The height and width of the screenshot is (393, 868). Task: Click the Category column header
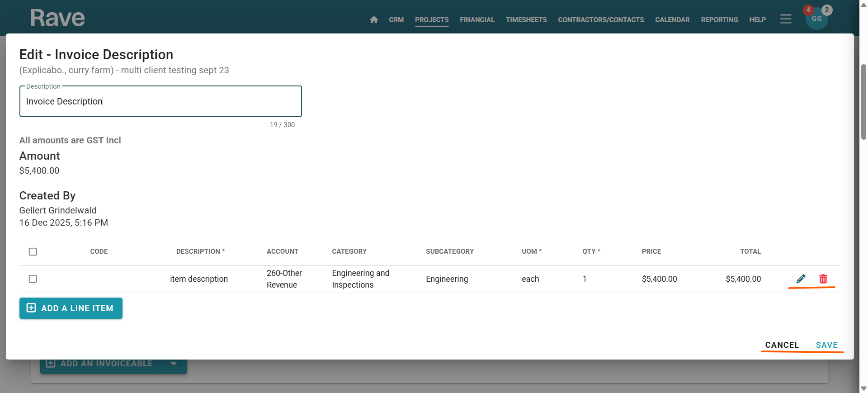pyautogui.click(x=349, y=251)
